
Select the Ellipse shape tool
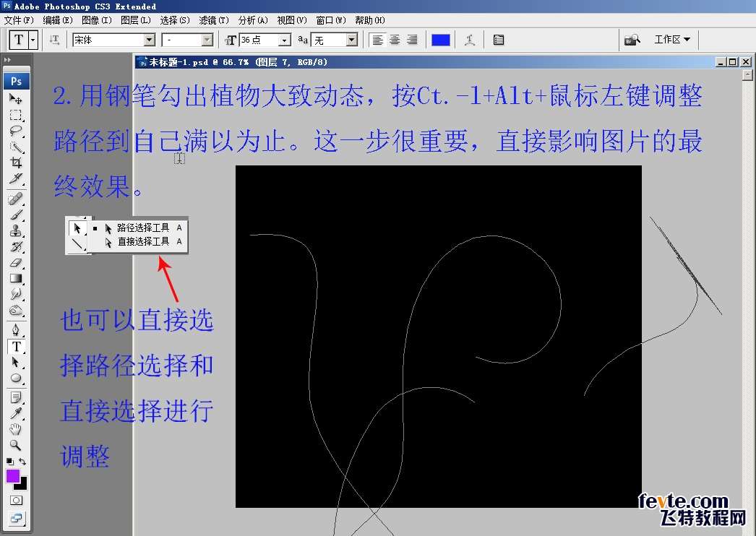click(15, 378)
